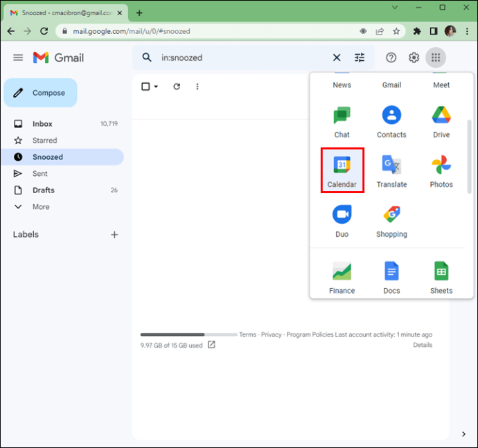Launch Calendar from the apps grid
This screenshot has width=478, height=448.
(342, 170)
